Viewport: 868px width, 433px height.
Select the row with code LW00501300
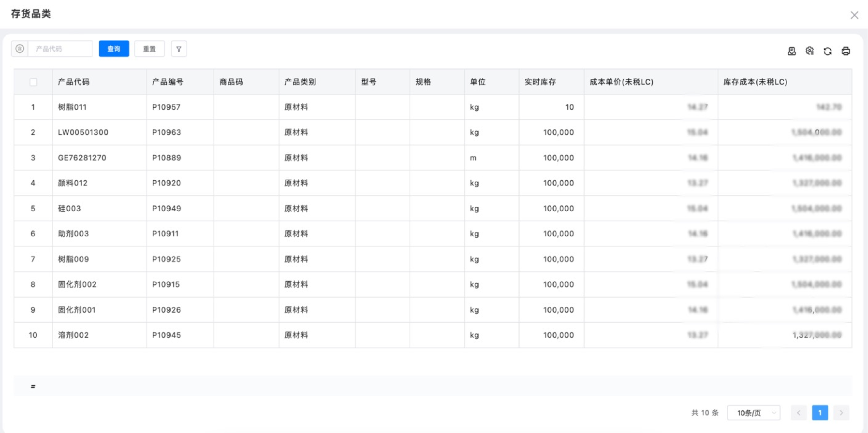pyautogui.click(x=83, y=132)
